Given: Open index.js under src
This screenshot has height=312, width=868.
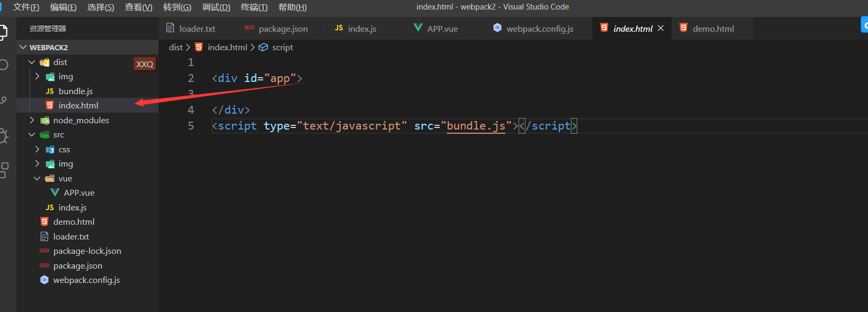Looking at the screenshot, I should point(72,207).
